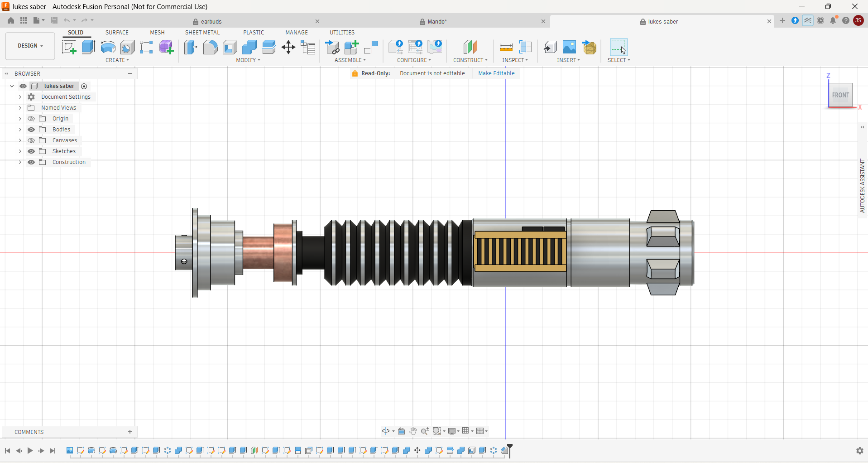Select the Create Sketch tool
Screen dimensions: 868x463
(69, 47)
